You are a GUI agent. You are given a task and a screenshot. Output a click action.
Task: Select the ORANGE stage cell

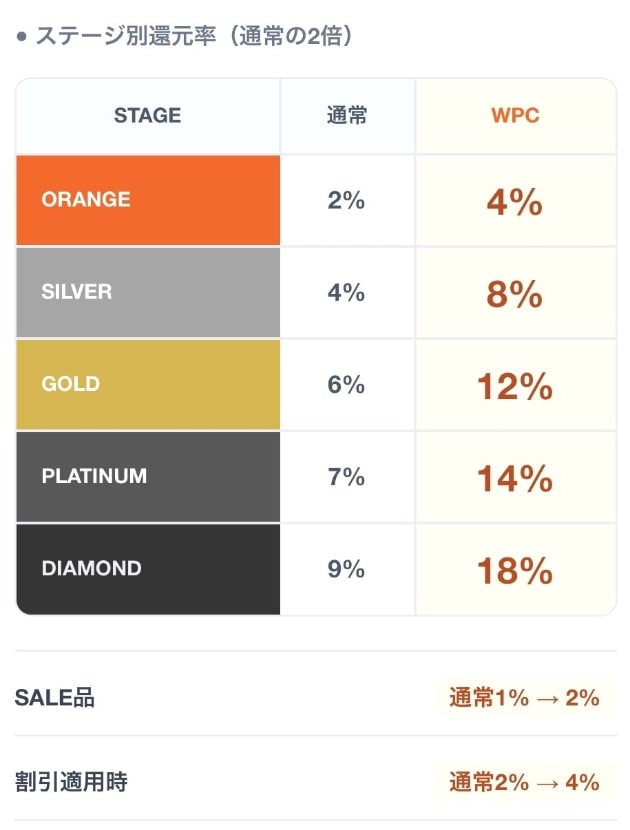(147, 200)
